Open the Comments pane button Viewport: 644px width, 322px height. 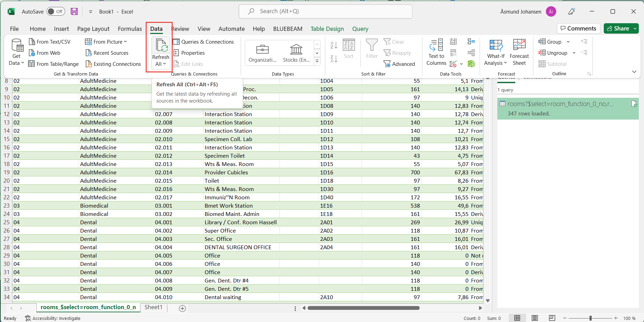[578, 28]
